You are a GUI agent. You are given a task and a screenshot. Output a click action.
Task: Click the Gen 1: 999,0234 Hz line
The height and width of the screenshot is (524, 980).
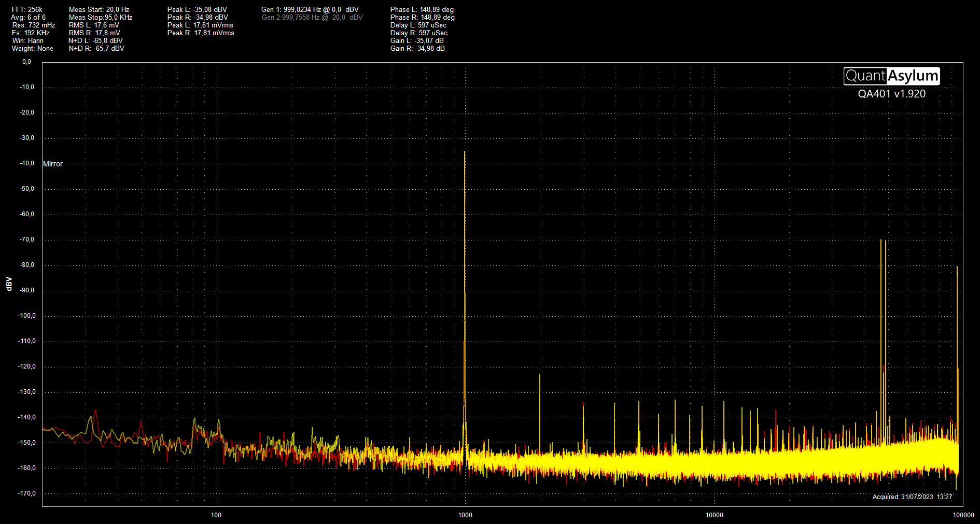[310, 9]
